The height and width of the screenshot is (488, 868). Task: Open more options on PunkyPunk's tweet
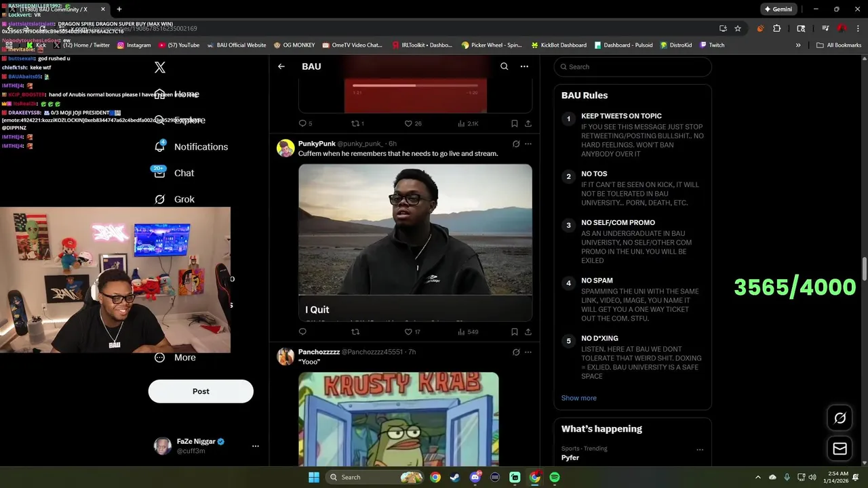click(x=528, y=144)
